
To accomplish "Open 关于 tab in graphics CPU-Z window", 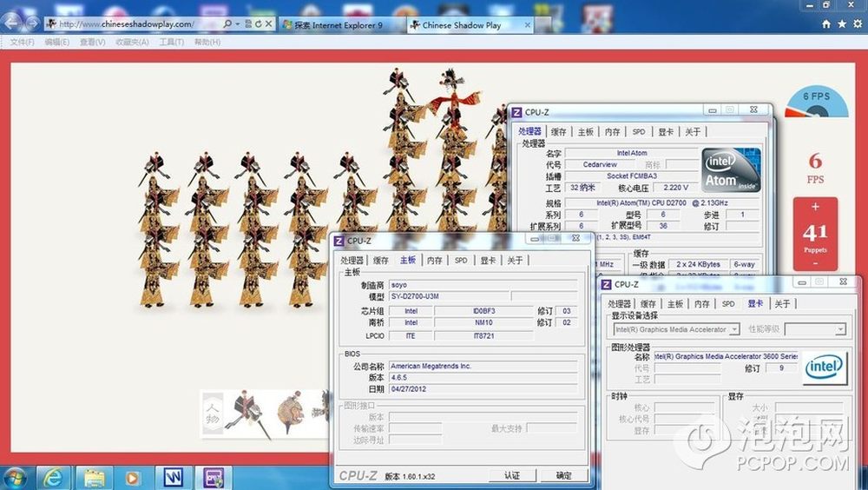I will coord(782,304).
